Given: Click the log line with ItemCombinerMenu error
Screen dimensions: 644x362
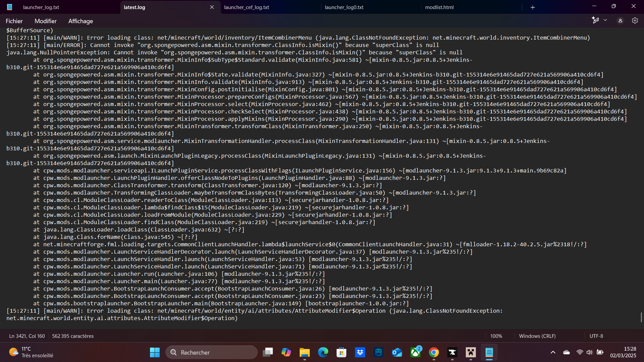Looking at the screenshot, I should [x=298, y=38].
